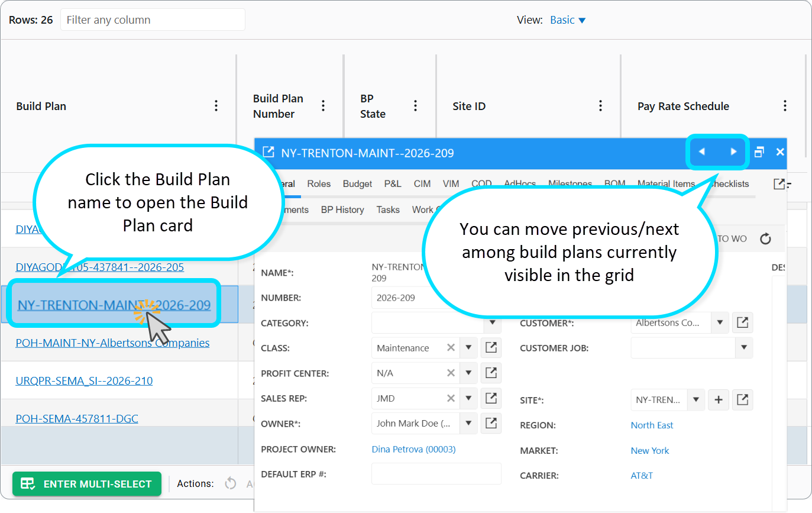Open the Customer record link icon
This screenshot has width=812, height=513.
pos(743,323)
